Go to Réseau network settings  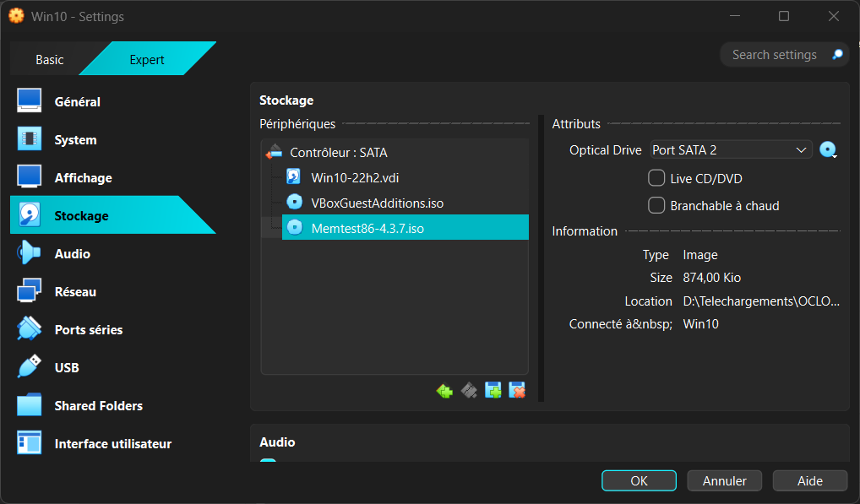click(x=75, y=292)
